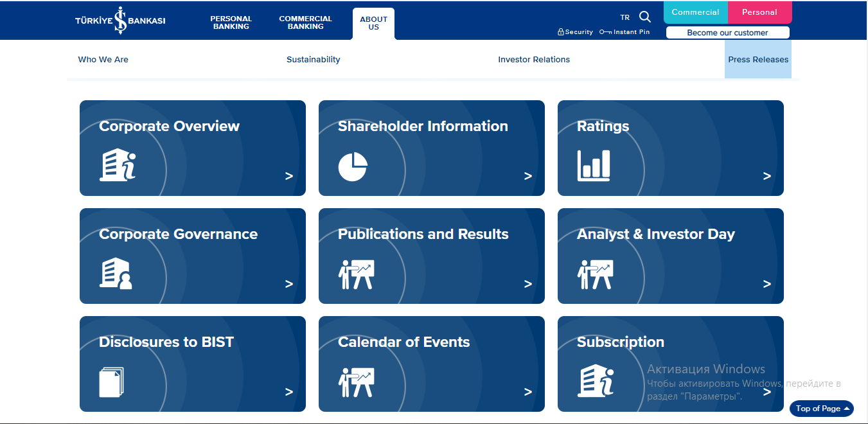Click the Türkiye İş Bankası logo
Viewport: 868px width, 424px height.
pyautogui.click(x=120, y=20)
